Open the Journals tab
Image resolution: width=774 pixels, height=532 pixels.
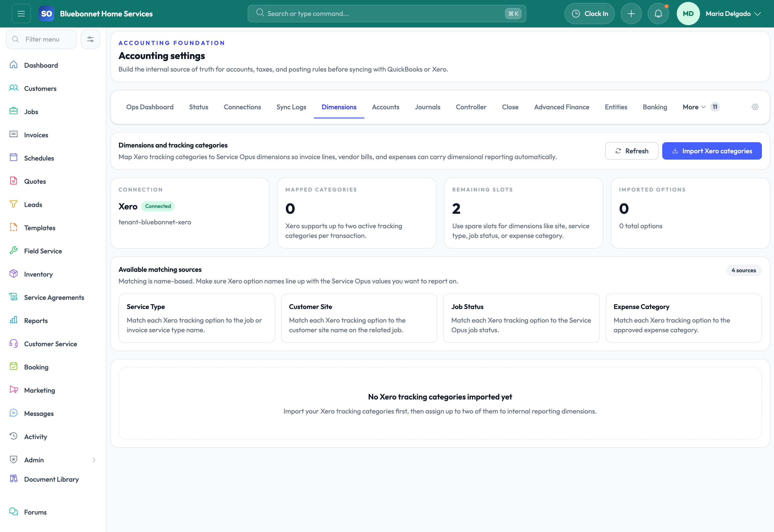click(427, 107)
